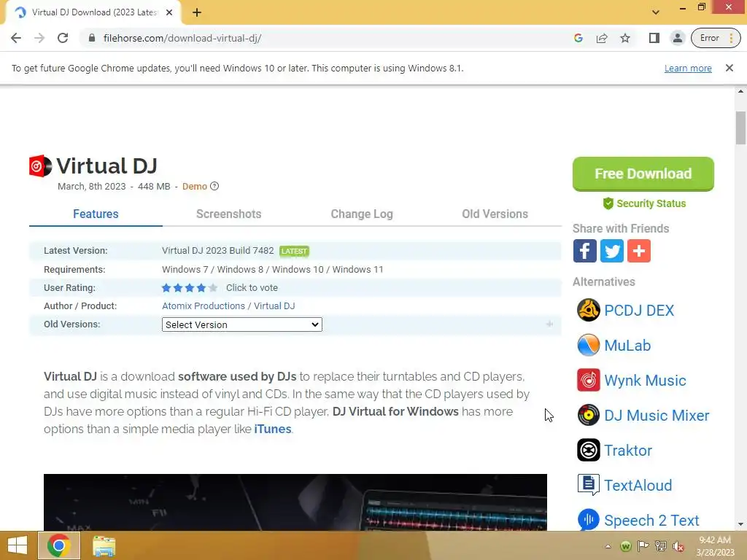Open the Atomix Productions link
Screen dimensions: 747x560
pyautogui.click(x=204, y=306)
